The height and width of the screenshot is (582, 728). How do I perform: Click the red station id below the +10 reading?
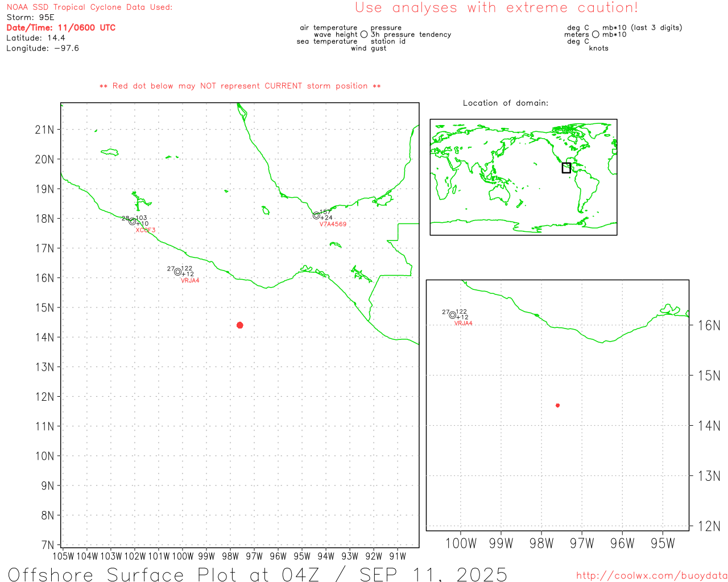pos(146,230)
